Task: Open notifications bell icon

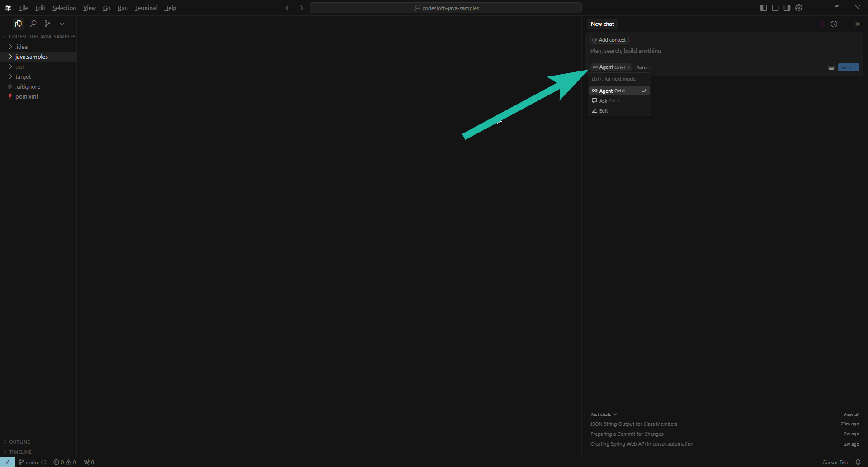Action: 858,462
